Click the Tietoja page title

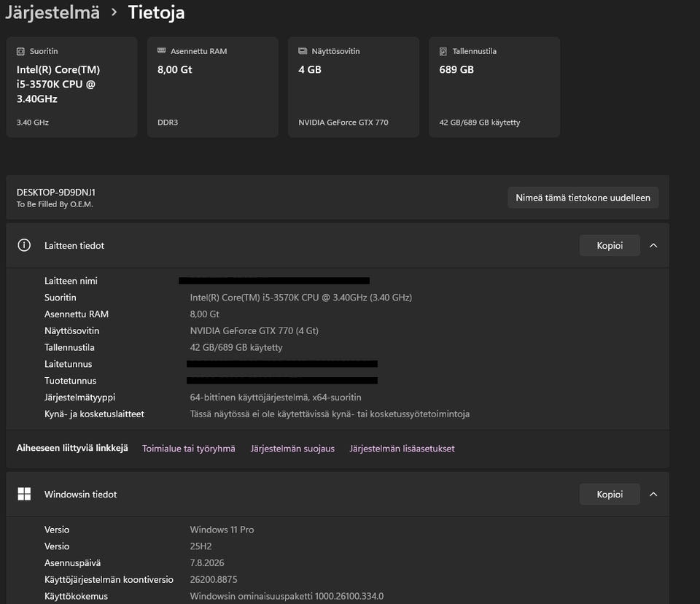tap(156, 12)
